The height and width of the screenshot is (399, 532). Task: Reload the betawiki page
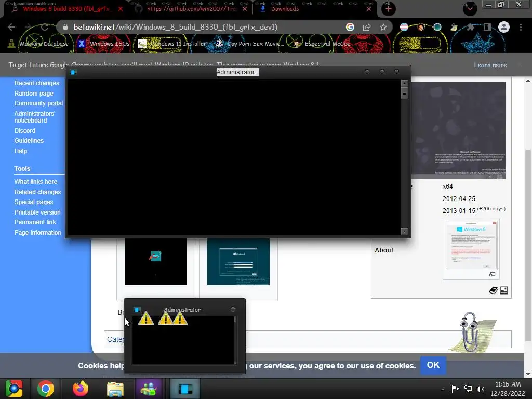pyautogui.click(x=45, y=27)
